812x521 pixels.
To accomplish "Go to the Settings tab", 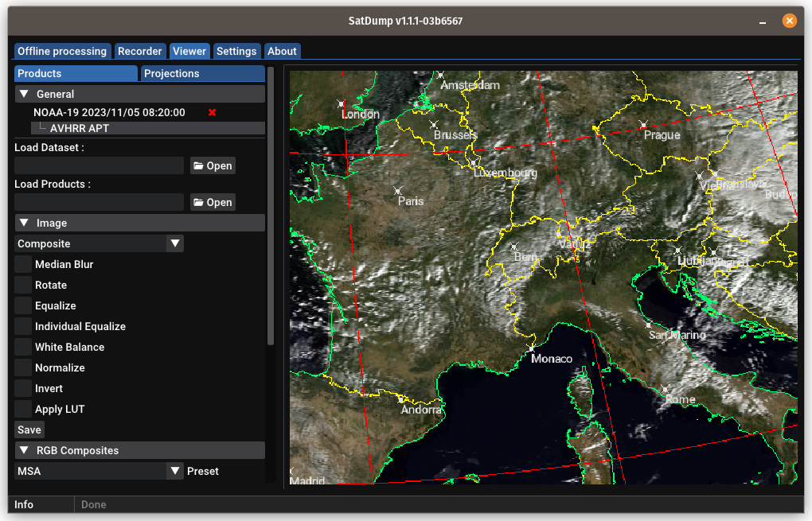I will pos(236,51).
